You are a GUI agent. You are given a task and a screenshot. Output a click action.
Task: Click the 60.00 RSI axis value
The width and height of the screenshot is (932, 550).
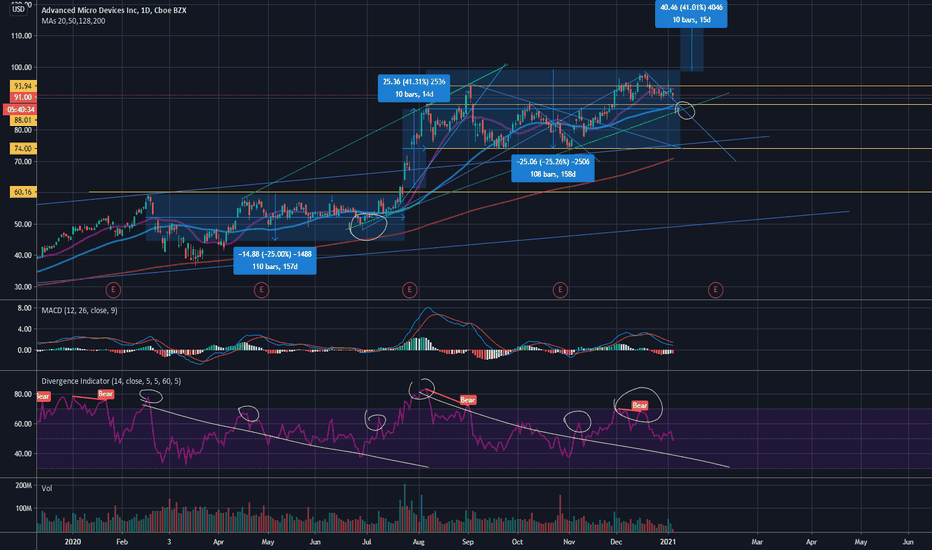point(23,424)
